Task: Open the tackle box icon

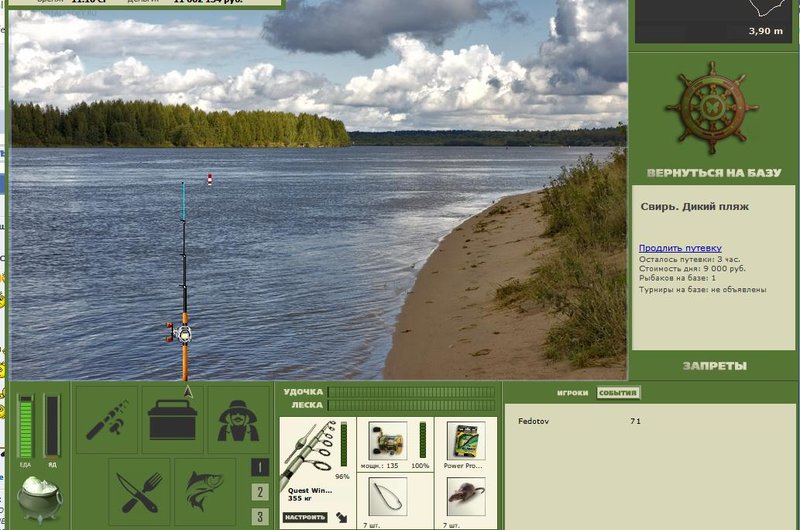Action: pyautogui.click(x=172, y=420)
